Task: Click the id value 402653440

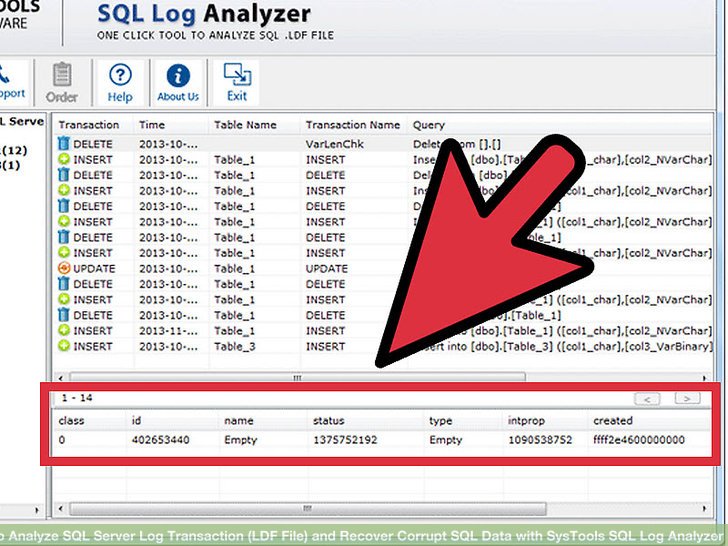Action: coord(160,440)
